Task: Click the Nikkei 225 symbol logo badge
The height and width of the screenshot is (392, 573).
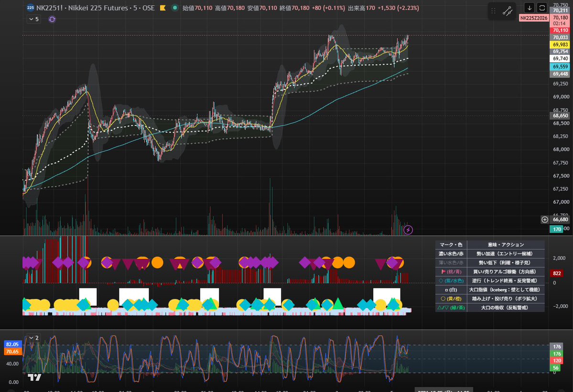Action: point(30,8)
